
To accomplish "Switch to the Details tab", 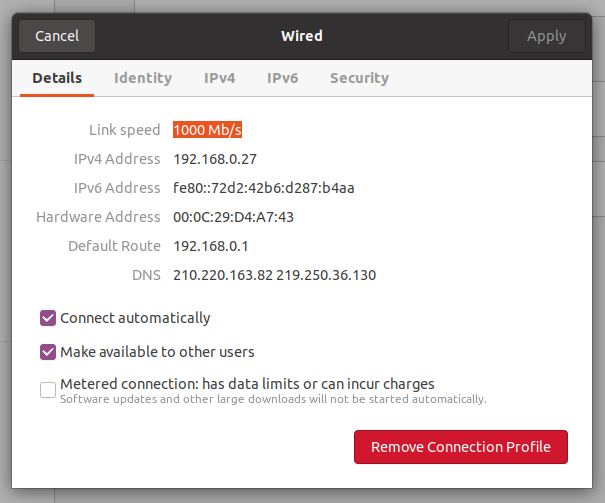I will [x=57, y=78].
